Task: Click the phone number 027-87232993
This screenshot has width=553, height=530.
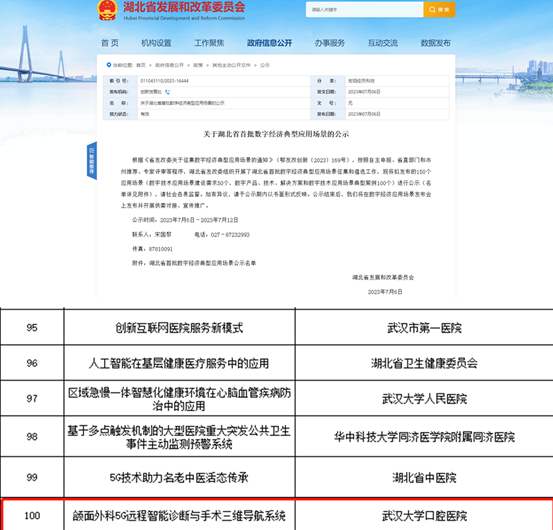Action: 230,234
